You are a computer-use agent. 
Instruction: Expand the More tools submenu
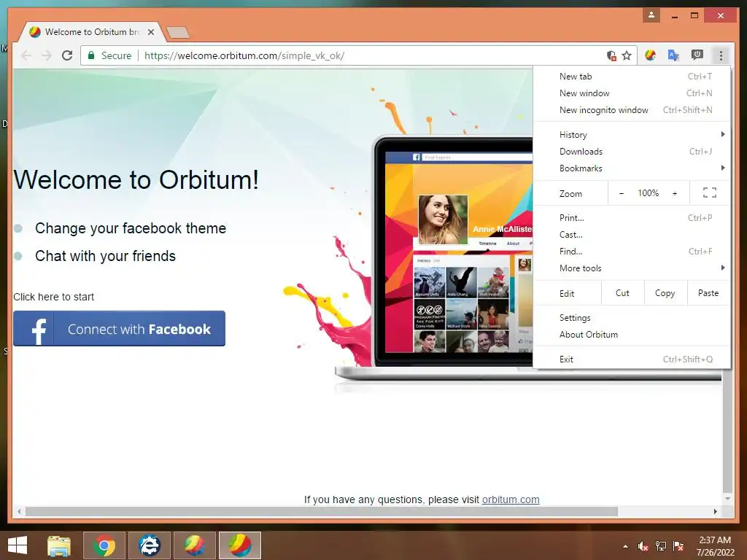click(632, 268)
